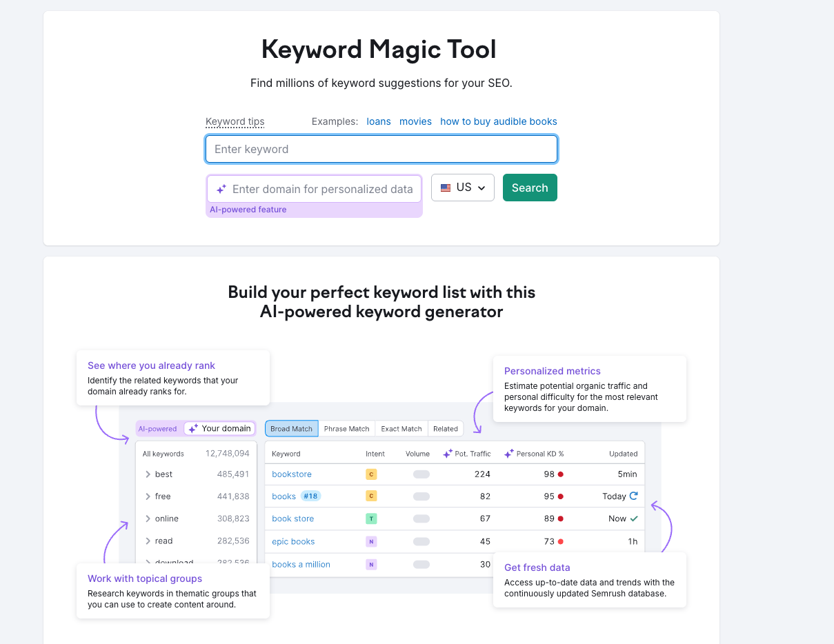Click red difficulty dot beside 98

click(x=561, y=474)
